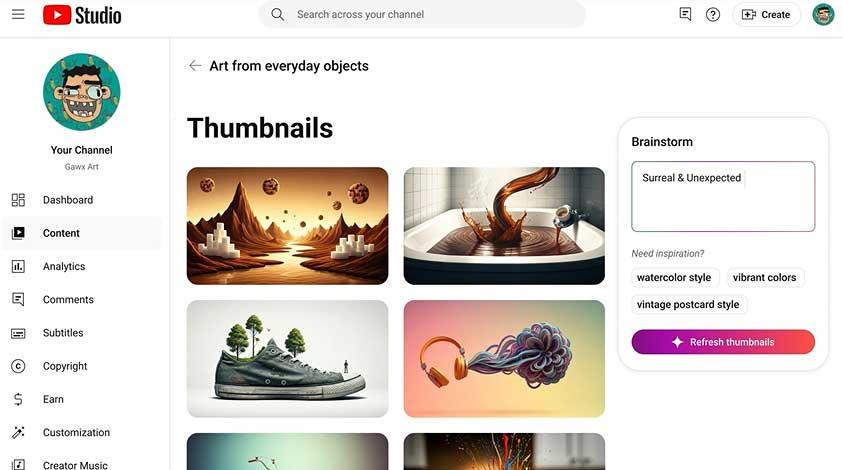Select Comments in the sidebar
843x470 pixels.
pyautogui.click(x=68, y=300)
